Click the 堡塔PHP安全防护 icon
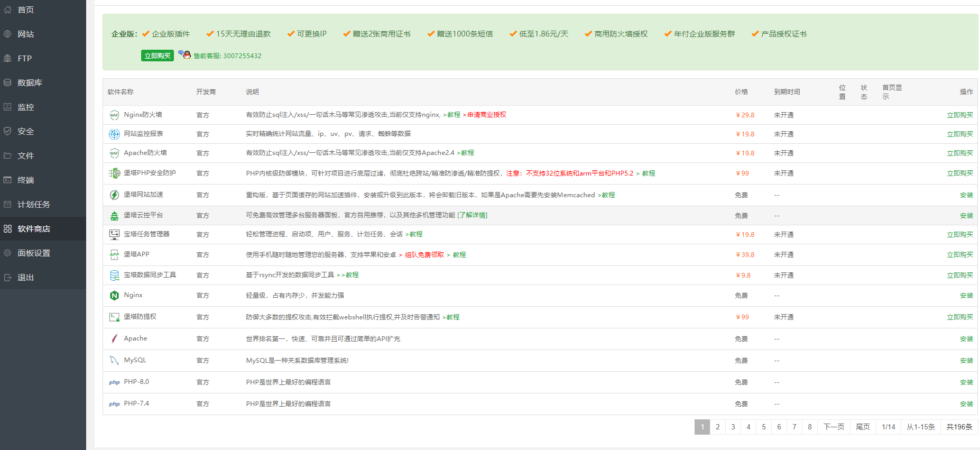 click(114, 173)
